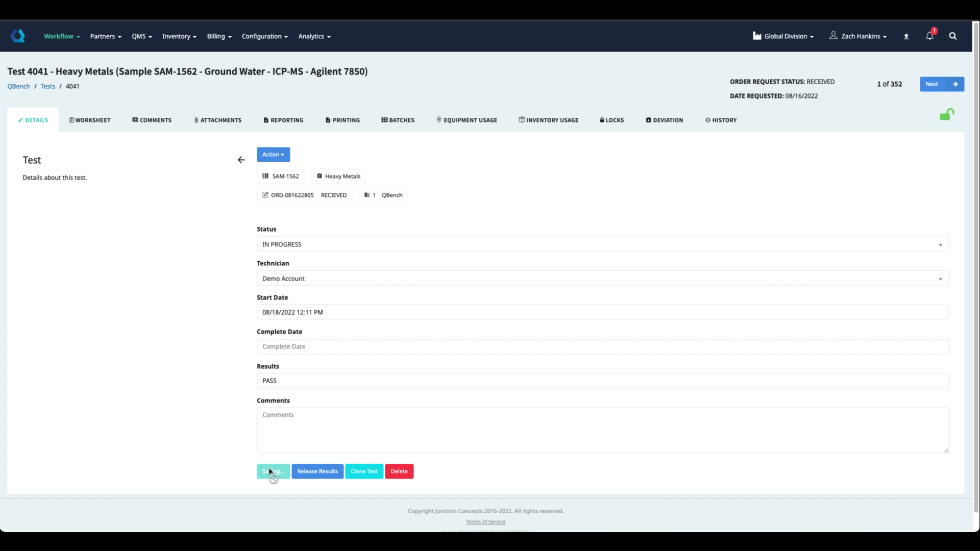Open the Global Division selector
Screen dimensions: 980x551
click(783, 36)
